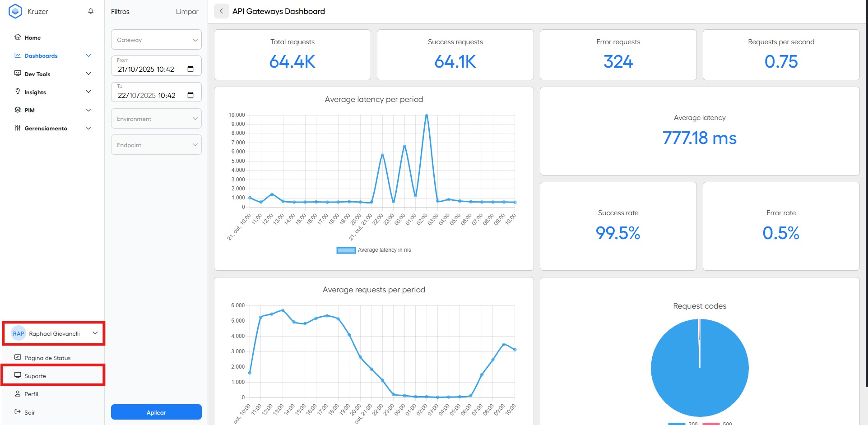Open notifications bell icon

click(91, 11)
